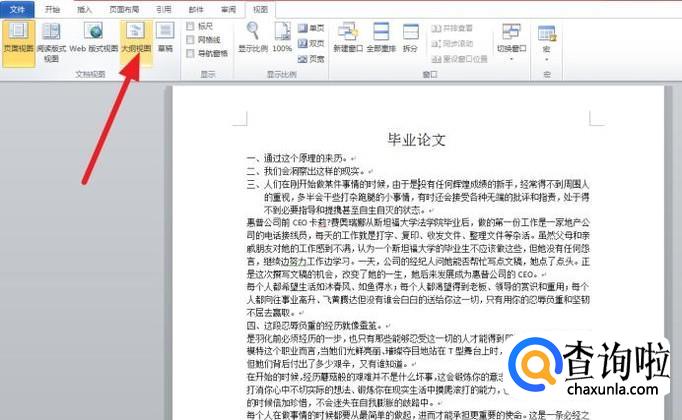
Task: Switch to the 审阅 Review tab
Action: point(228,9)
